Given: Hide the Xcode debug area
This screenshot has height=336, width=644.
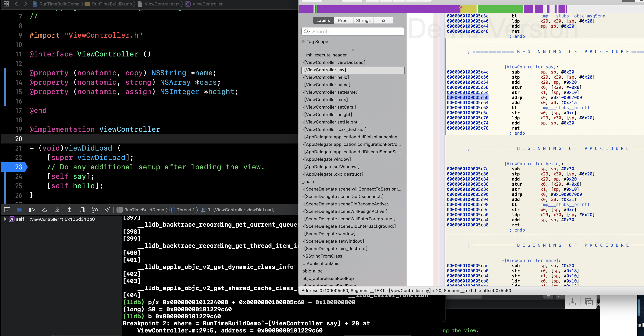Looking at the screenshot, I should click(7, 210).
